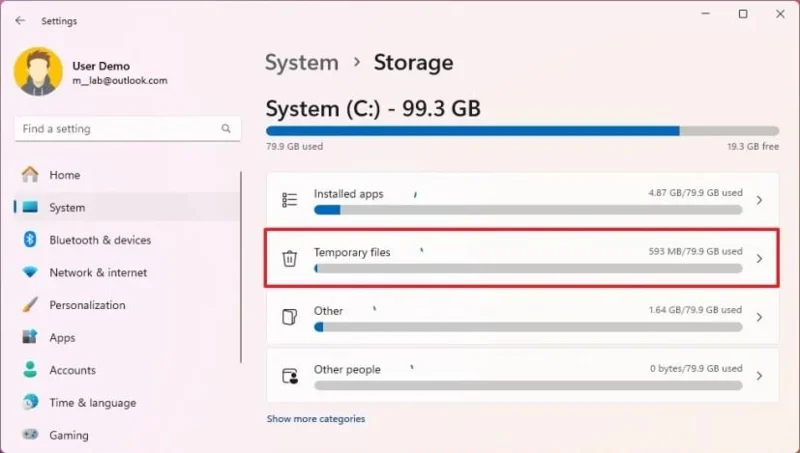800x453 pixels.
Task: Close the Settings window
Action: [780, 14]
